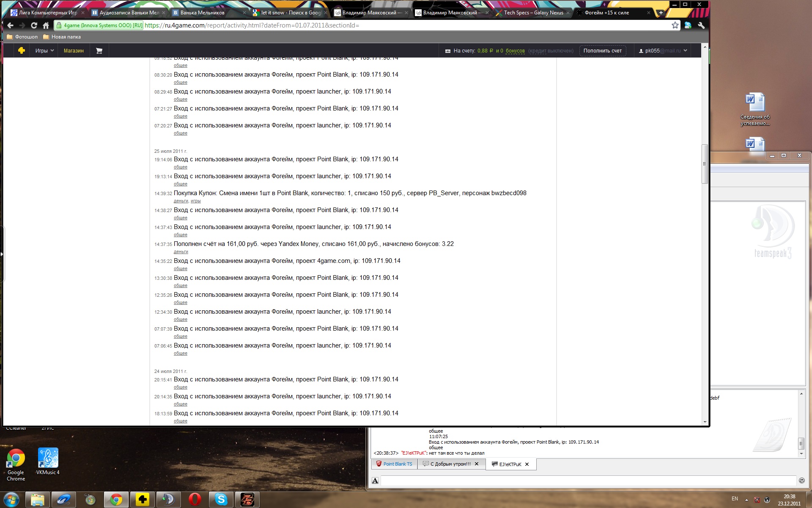The image size is (812, 508).
Task: Open the Магазин store link
Action: click(74, 50)
